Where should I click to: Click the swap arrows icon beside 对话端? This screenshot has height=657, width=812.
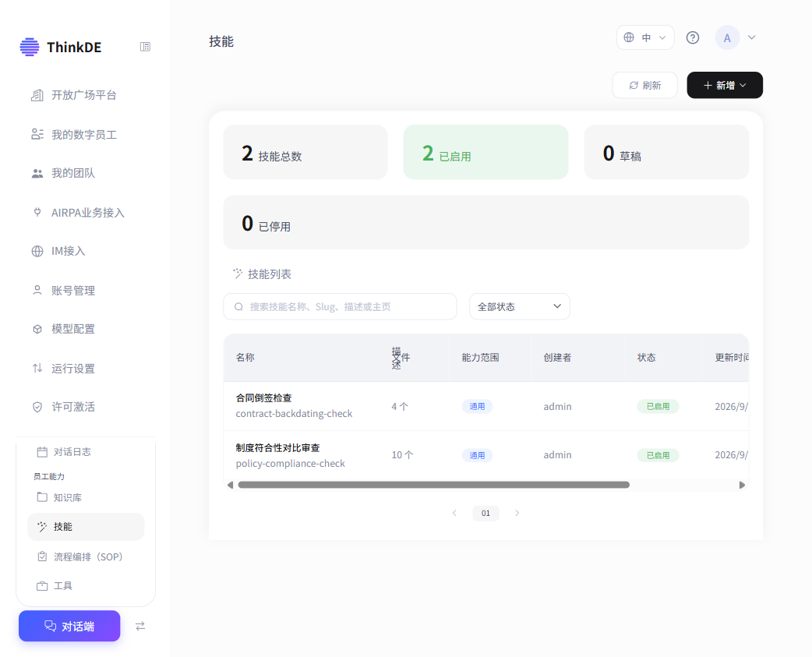click(x=140, y=626)
